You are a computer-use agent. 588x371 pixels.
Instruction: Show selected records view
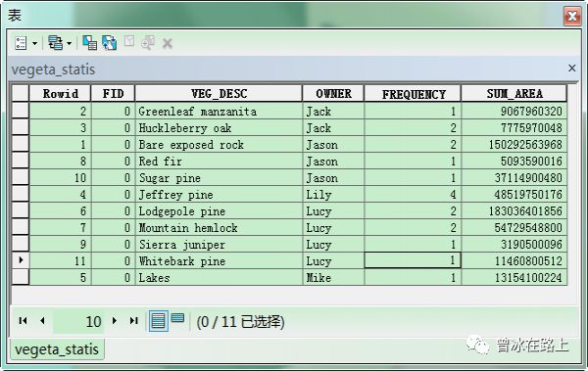point(177,318)
